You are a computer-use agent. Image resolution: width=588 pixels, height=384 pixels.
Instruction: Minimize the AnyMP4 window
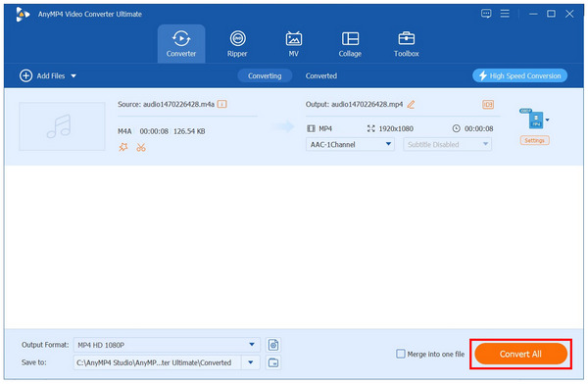[533, 14]
